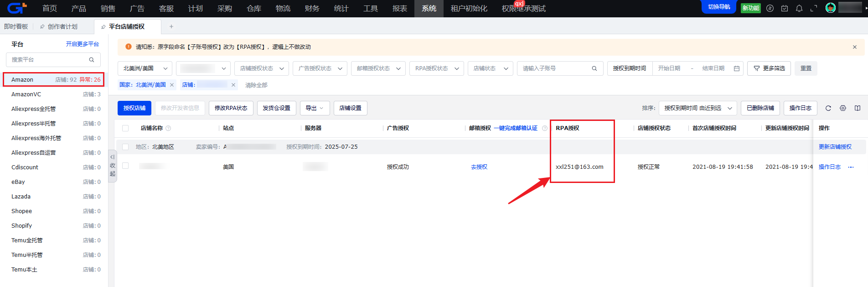868x287 pixels.
Task: Click the 更多筛选 button
Action: [769, 68]
